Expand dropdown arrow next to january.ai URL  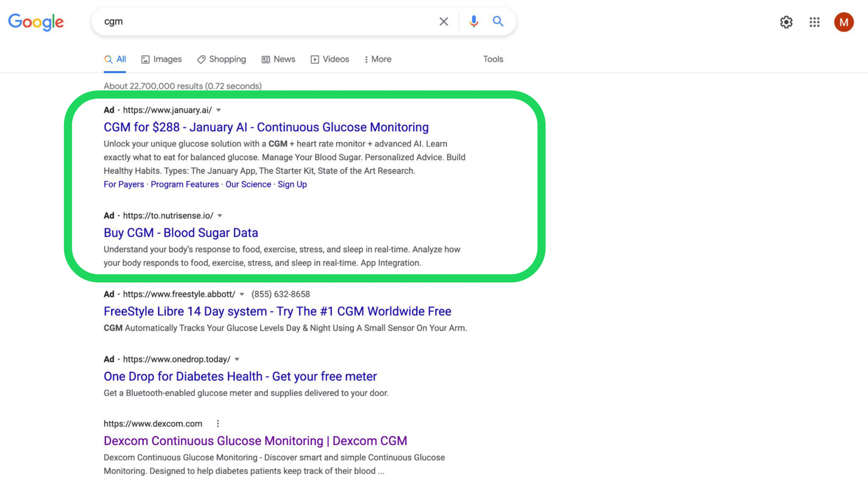tap(219, 110)
